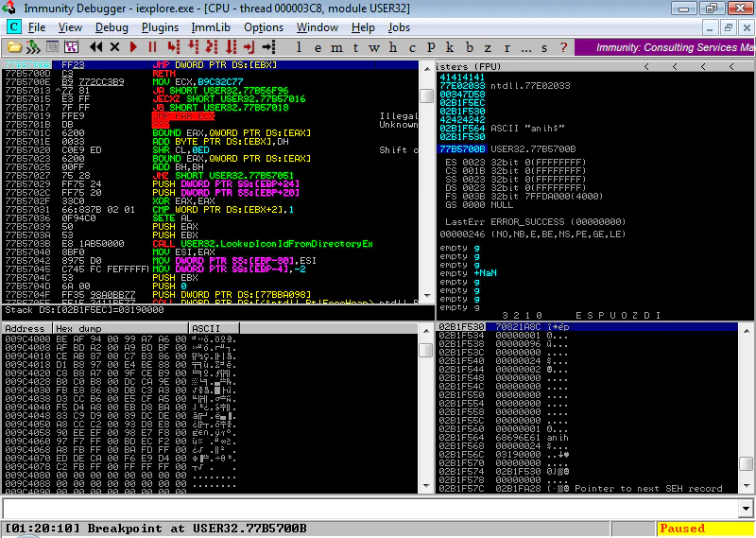This screenshot has width=756, height=538.
Task: Click the ASCII column header in dump
Action: pos(215,329)
